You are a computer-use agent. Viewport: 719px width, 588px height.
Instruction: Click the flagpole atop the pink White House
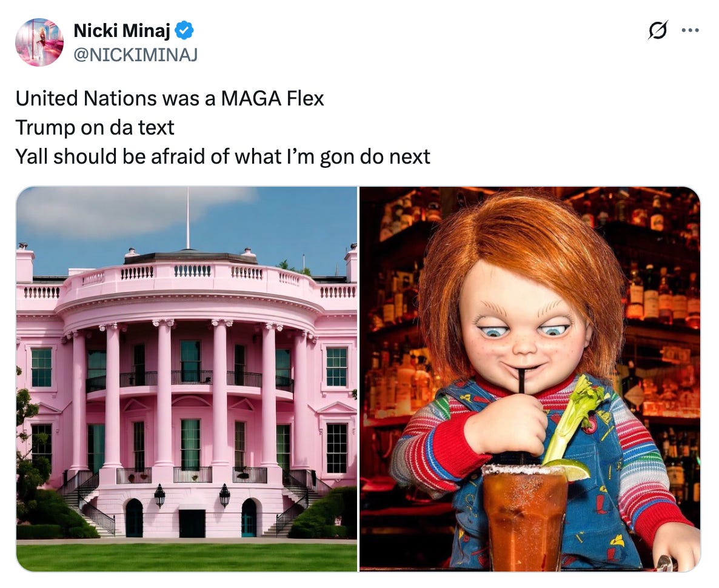187,218
